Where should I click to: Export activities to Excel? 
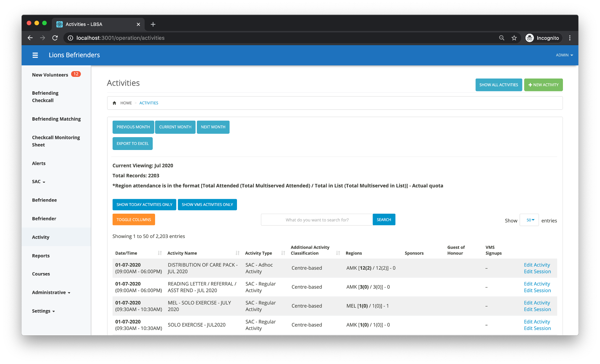[132, 144]
